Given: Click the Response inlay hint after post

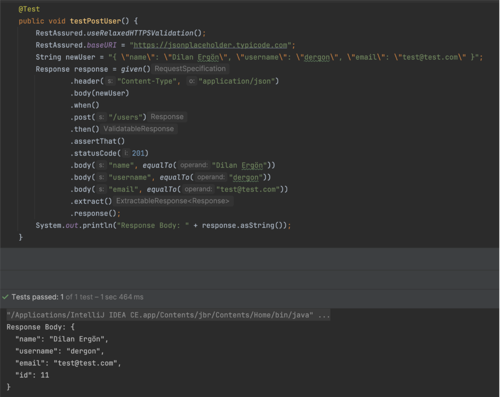Looking at the screenshot, I should pos(167,117).
